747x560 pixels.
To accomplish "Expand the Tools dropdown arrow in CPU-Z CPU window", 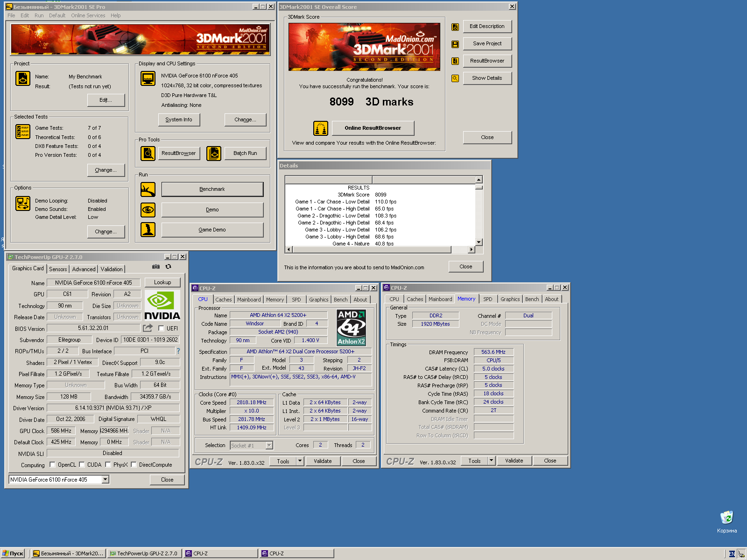I will click(300, 461).
